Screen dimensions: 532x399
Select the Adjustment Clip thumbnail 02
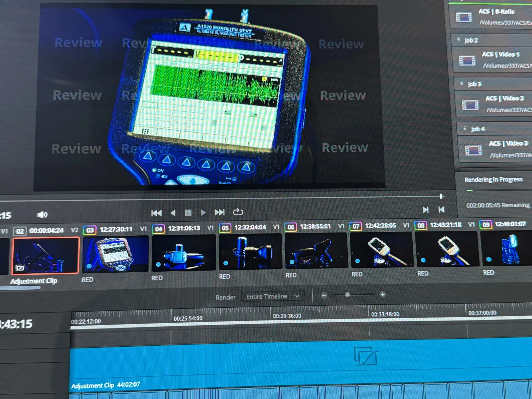pos(46,255)
